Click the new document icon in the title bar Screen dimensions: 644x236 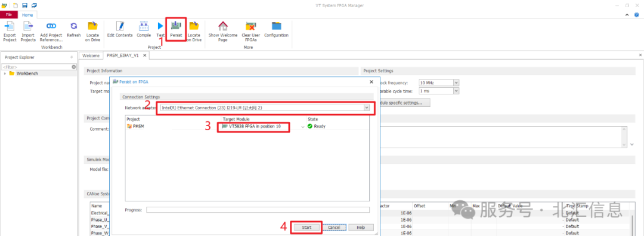coord(15,5)
